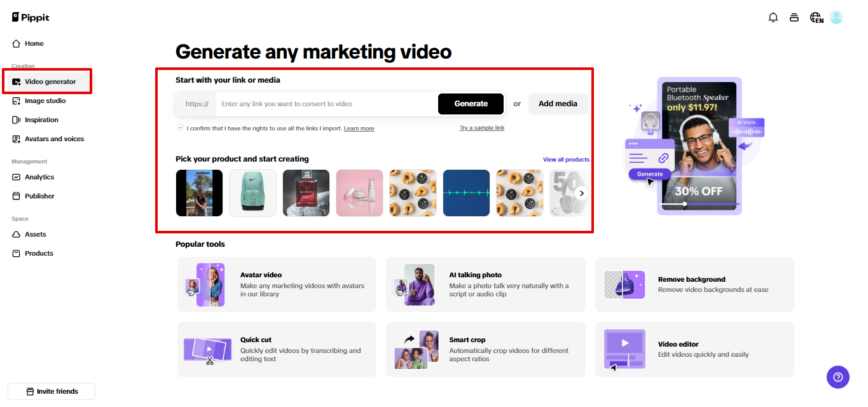Screen dimensions: 868x407
Task: Open your profile avatar menu
Action: [836, 17]
